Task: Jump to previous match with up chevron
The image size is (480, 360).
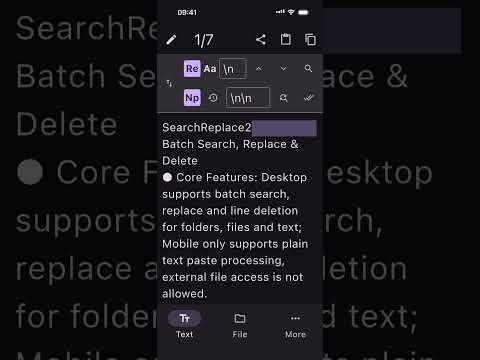Action: (259, 69)
